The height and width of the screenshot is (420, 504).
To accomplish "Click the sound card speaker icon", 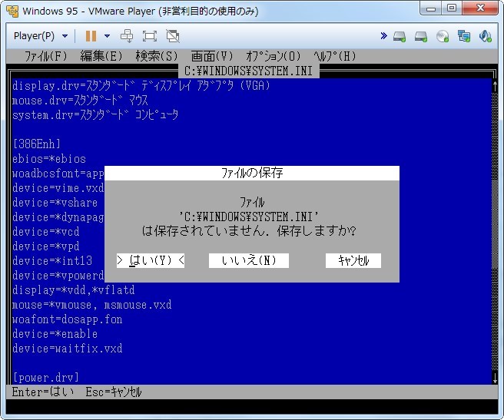I will click(485, 36).
